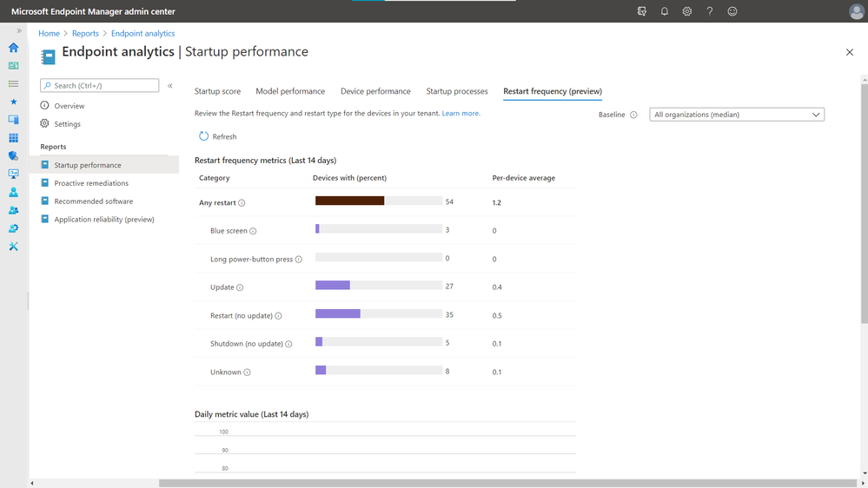Open Favorites star icon in left rail
The height and width of the screenshot is (488, 868).
(13, 102)
